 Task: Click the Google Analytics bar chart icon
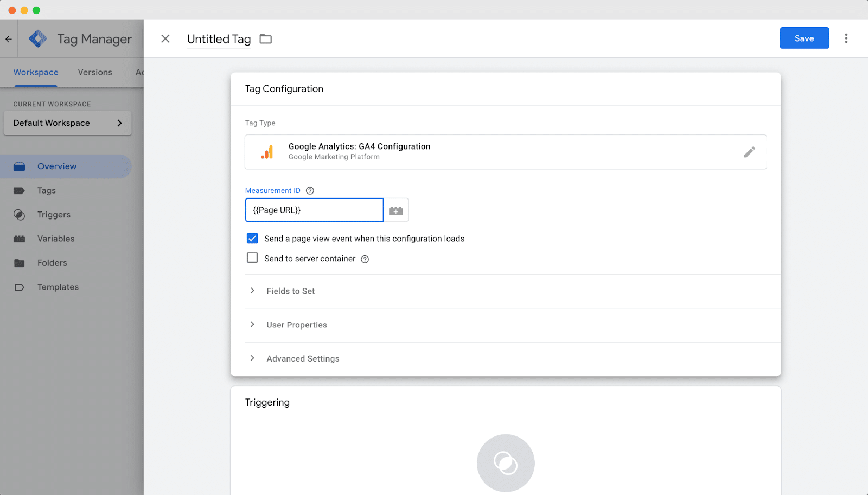[x=267, y=152]
